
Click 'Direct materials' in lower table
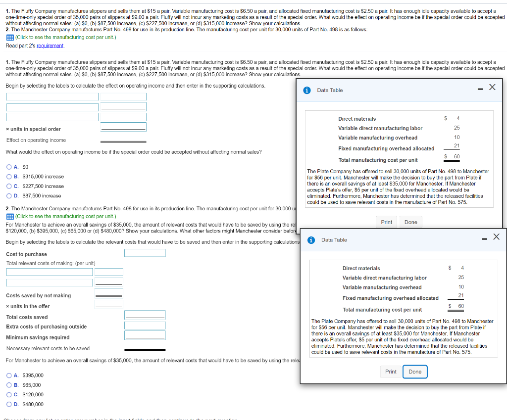pos(361,269)
